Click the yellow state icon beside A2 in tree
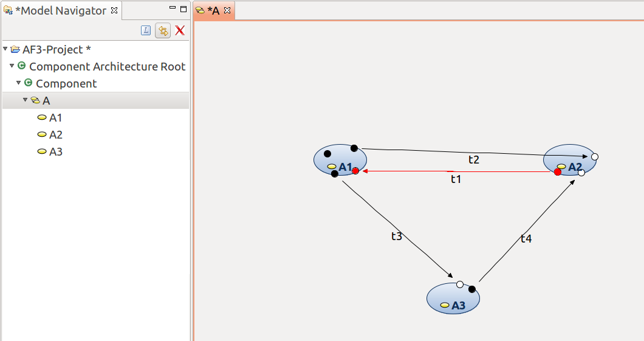The image size is (644, 341). tap(42, 134)
